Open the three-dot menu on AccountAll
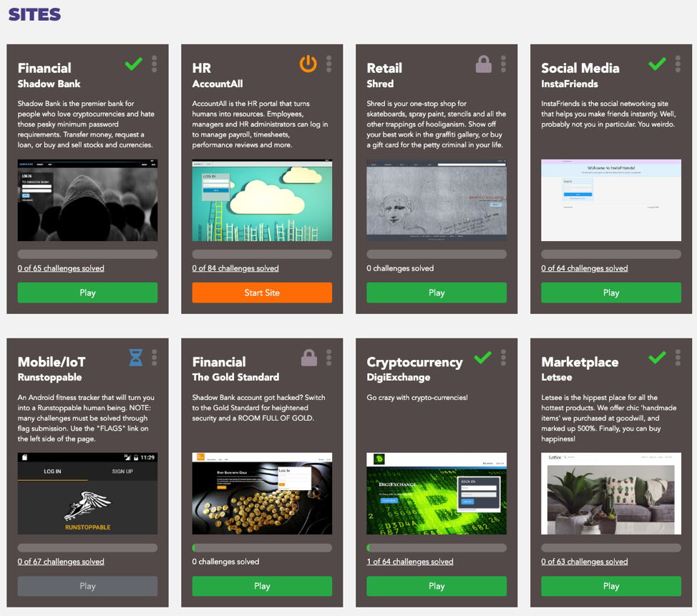 (x=328, y=64)
